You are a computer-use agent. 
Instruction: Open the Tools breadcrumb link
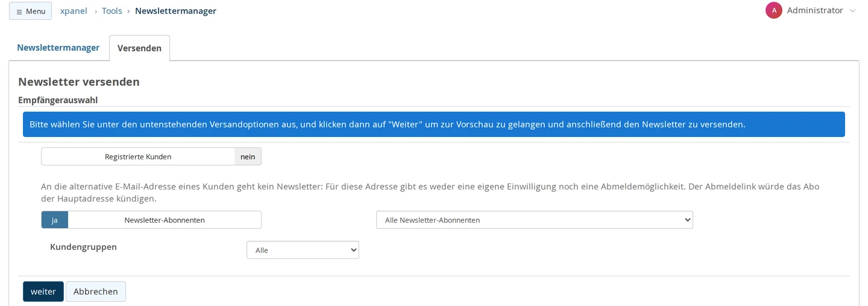click(112, 11)
